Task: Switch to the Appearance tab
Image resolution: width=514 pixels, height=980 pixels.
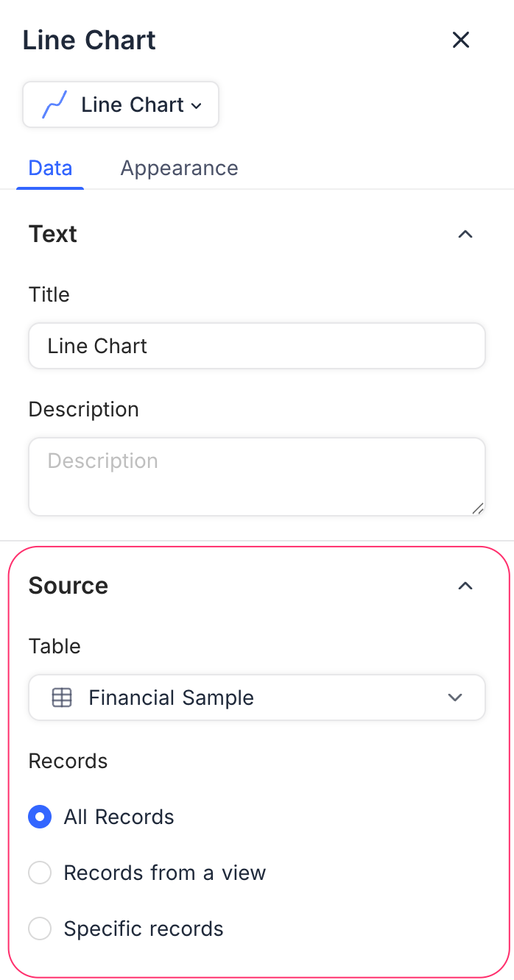Action: tap(179, 168)
